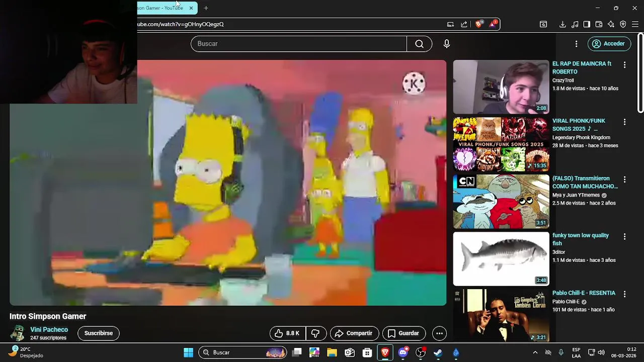
Task: Open Vini Pacheco channel avatar
Action: point(18,333)
